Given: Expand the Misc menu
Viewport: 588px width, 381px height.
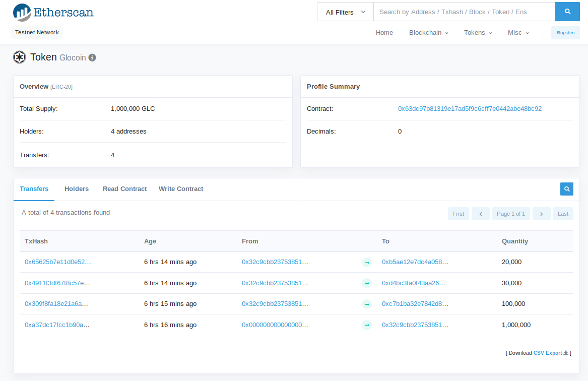Looking at the screenshot, I should pyautogui.click(x=518, y=33).
